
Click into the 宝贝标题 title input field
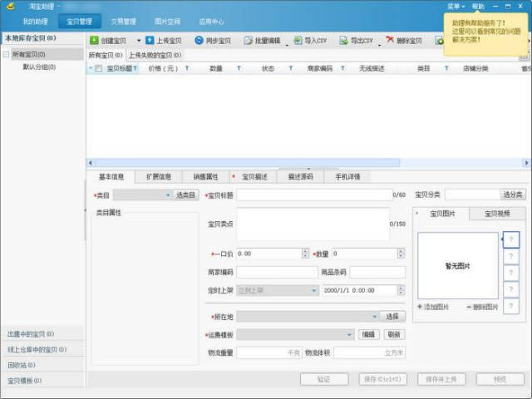pos(313,195)
